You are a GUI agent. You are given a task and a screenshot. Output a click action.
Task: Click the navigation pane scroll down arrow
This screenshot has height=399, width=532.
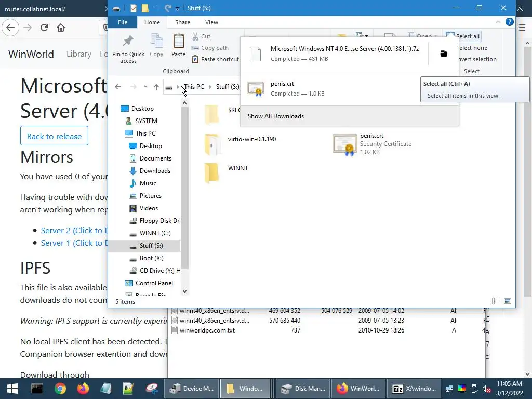pyautogui.click(x=184, y=291)
